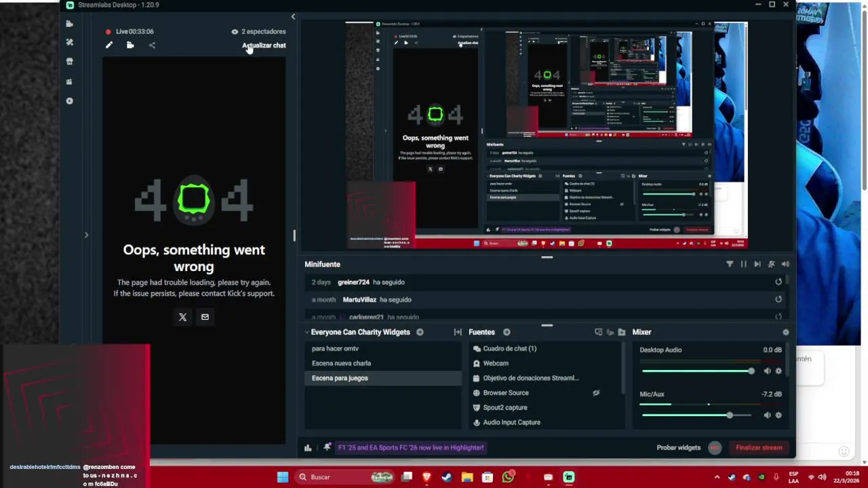Open the Minifuente filter funnel icon
The width and height of the screenshot is (868, 488).
[x=730, y=264]
